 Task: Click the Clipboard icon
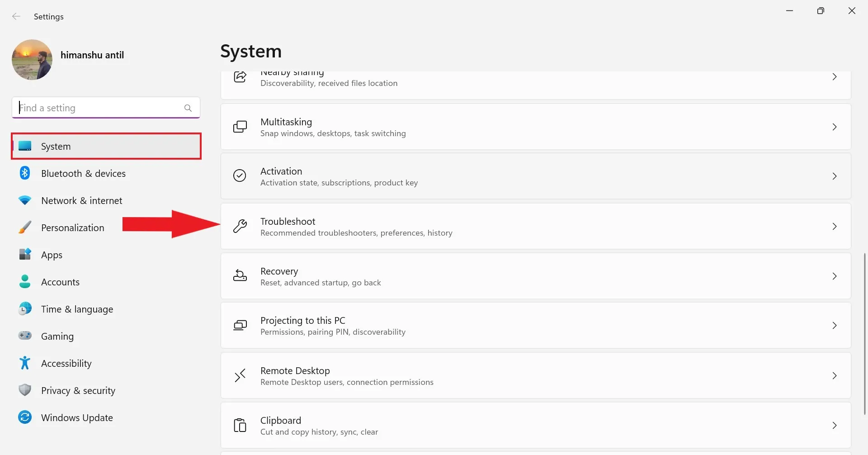[x=240, y=425]
